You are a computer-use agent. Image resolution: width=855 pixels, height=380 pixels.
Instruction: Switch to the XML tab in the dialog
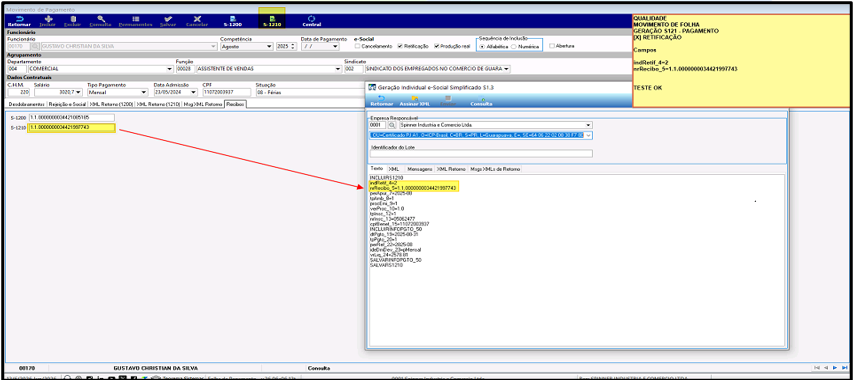(395, 169)
